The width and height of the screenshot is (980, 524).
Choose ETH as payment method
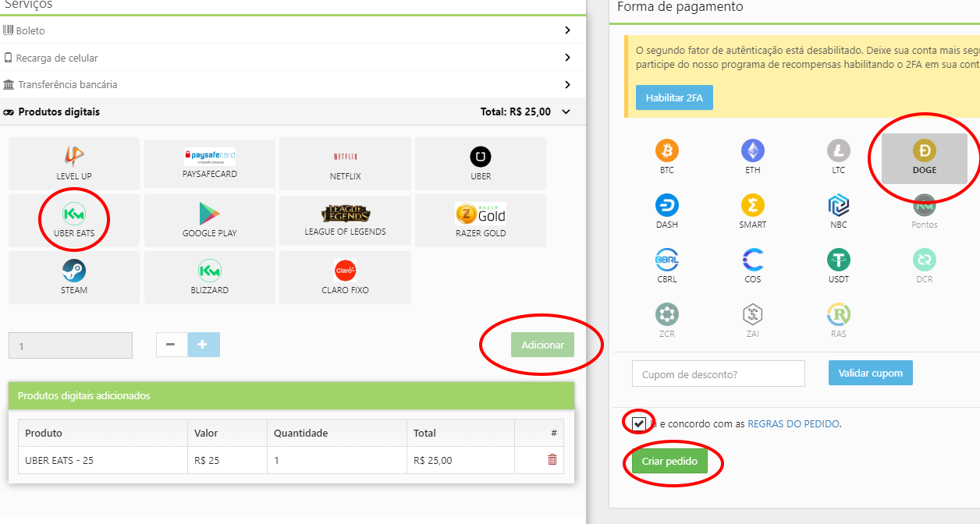753,157
